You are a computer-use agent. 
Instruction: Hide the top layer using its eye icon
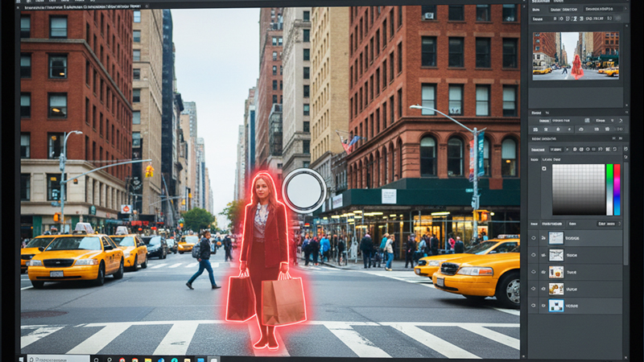click(534, 239)
